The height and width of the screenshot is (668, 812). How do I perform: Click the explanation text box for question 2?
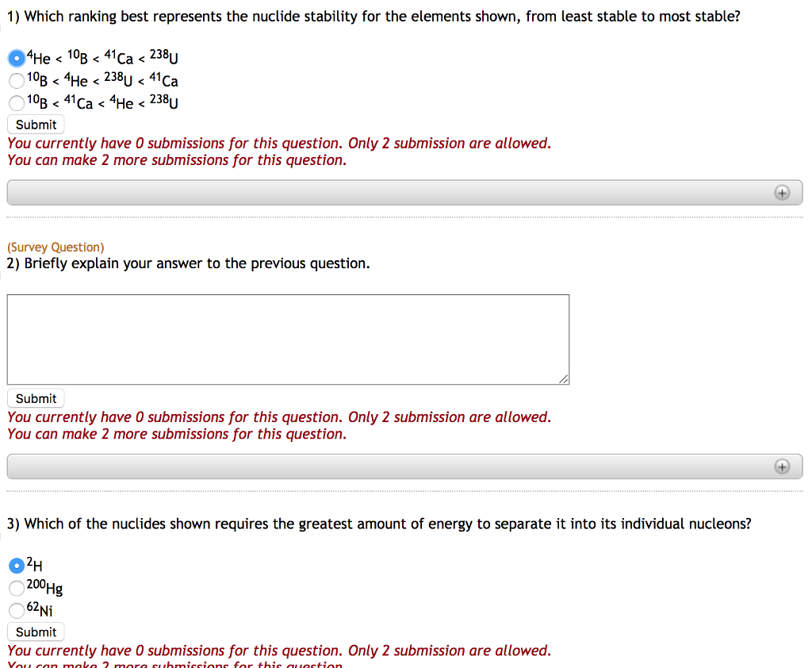pos(288,340)
